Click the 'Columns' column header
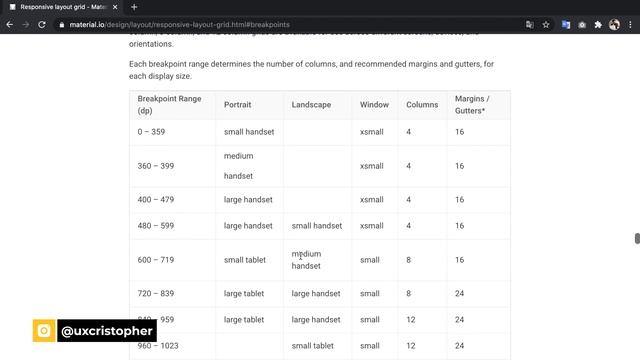The width and height of the screenshot is (640, 360). tap(422, 104)
